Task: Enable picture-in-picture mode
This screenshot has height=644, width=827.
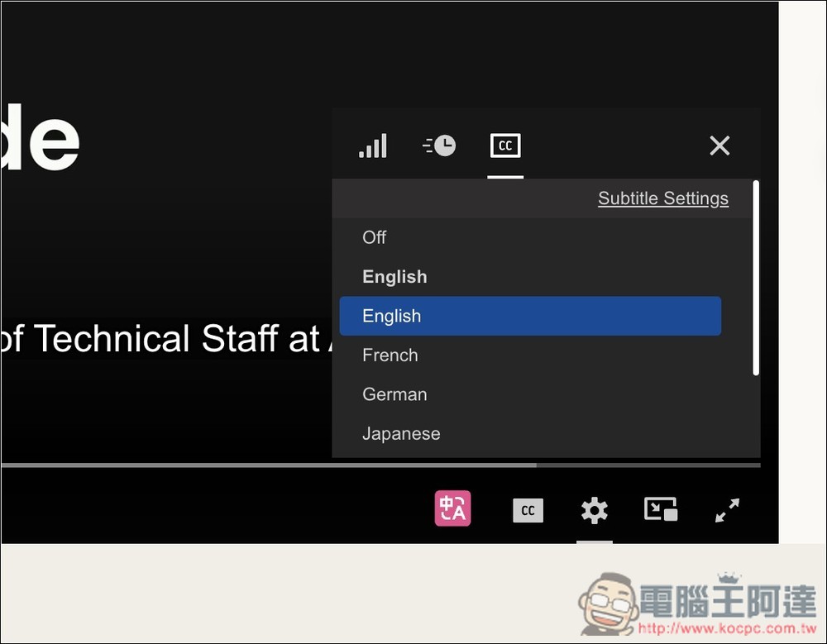Action: pos(661,509)
